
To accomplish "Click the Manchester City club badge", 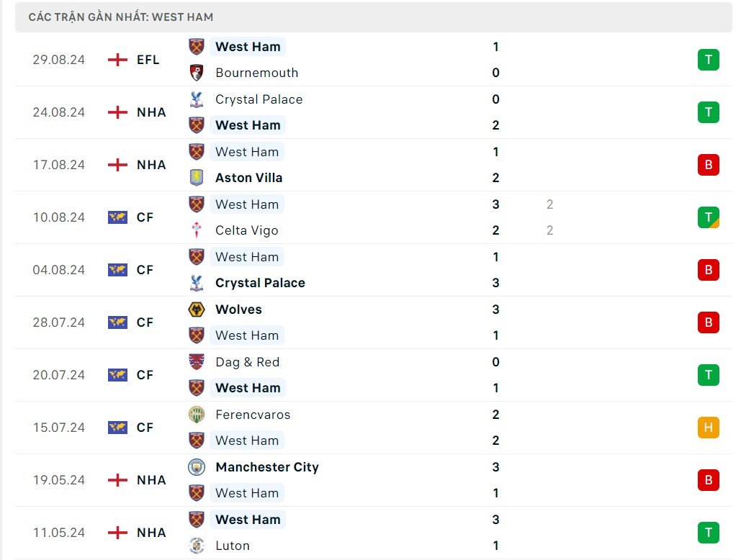I will pos(196,467).
